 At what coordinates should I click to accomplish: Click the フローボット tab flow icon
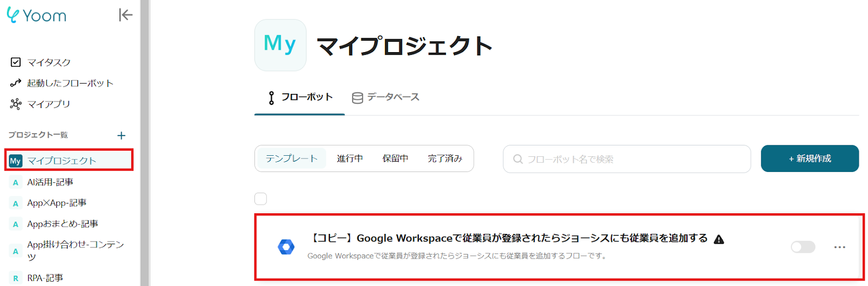tap(271, 98)
